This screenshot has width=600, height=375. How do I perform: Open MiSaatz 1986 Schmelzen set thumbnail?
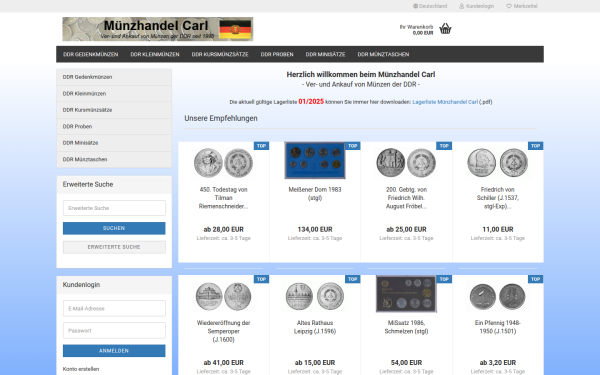(x=406, y=294)
